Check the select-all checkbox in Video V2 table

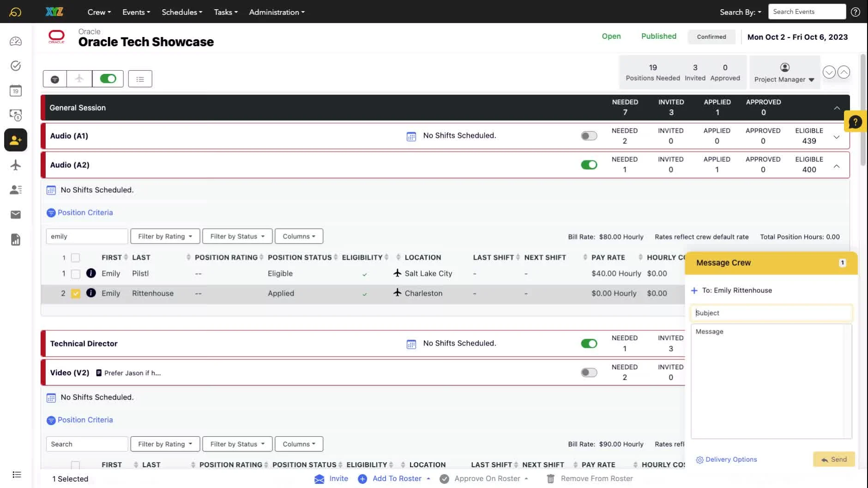76,465
